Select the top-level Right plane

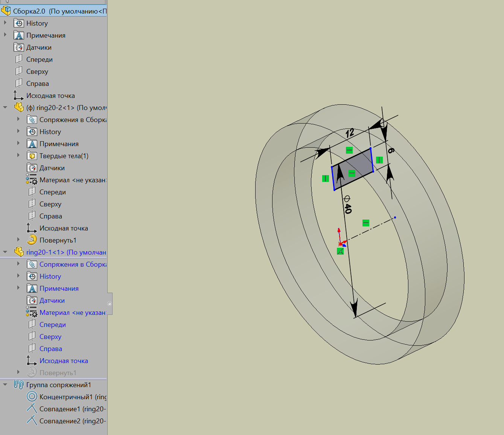[37, 84]
